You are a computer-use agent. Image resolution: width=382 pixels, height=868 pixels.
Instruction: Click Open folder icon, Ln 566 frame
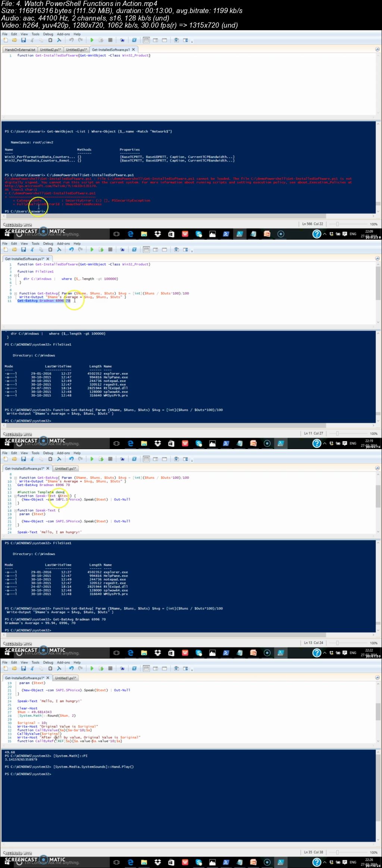14,40
